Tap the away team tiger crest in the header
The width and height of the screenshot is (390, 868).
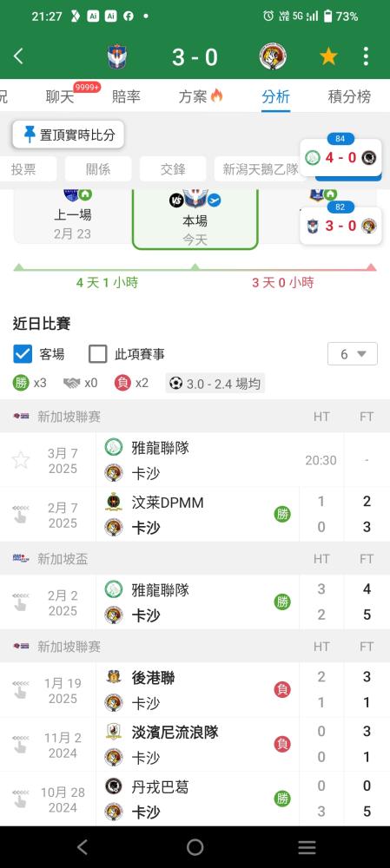273,56
